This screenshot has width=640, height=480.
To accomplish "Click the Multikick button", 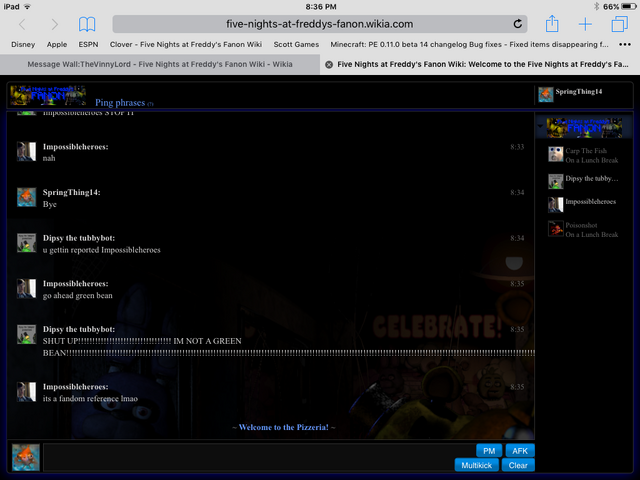I will [x=476, y=465].
